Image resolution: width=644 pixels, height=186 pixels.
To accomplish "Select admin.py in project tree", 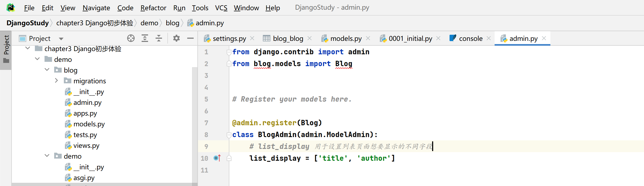I will click(83, 103).
